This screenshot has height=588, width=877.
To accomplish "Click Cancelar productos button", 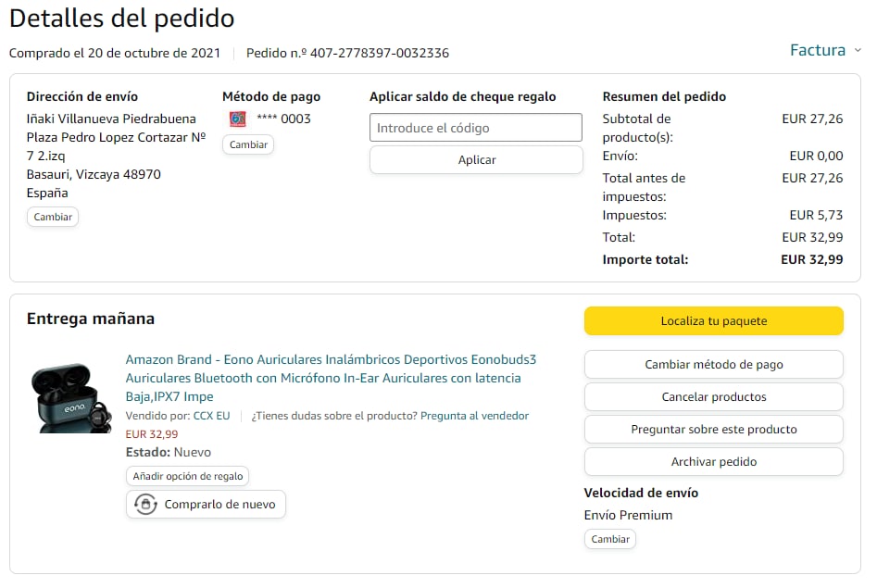I will [713, 396].
